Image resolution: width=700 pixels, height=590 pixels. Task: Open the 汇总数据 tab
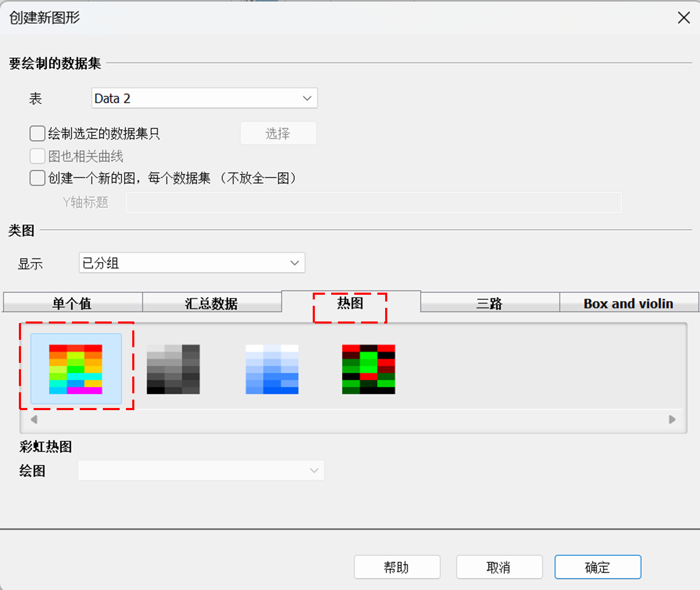click(211, 303)
